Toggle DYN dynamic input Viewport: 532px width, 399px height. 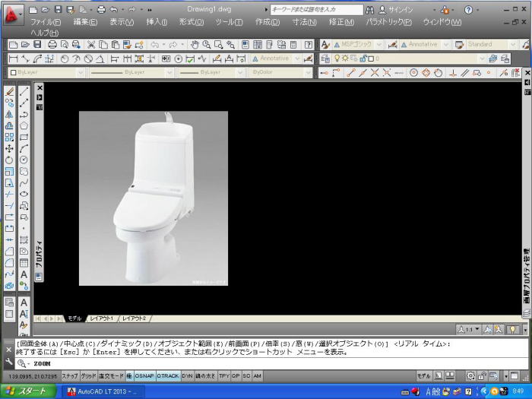(x=187, y=376)
